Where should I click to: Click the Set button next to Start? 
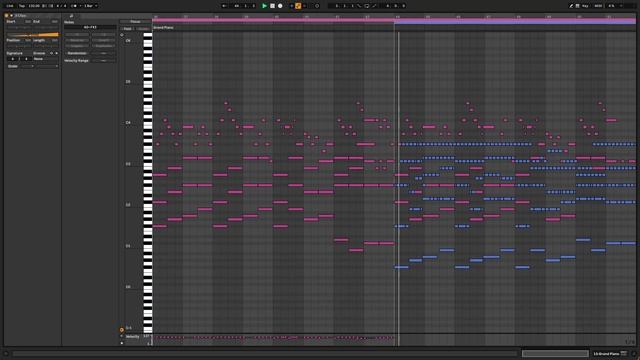28,22
